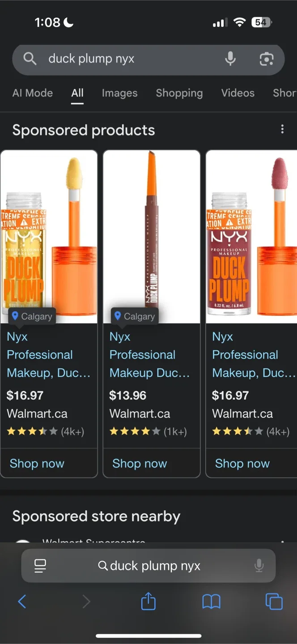This screenshot has width=297, height=644.
Task: Switch to the Shopping tab
Action: pyautogui.click(x=179, y=93)
